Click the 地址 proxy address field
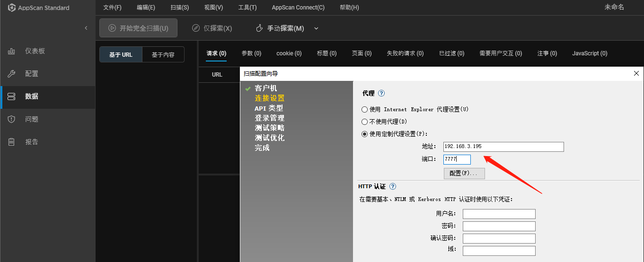The image size is (644, 262). coord(503,147)
